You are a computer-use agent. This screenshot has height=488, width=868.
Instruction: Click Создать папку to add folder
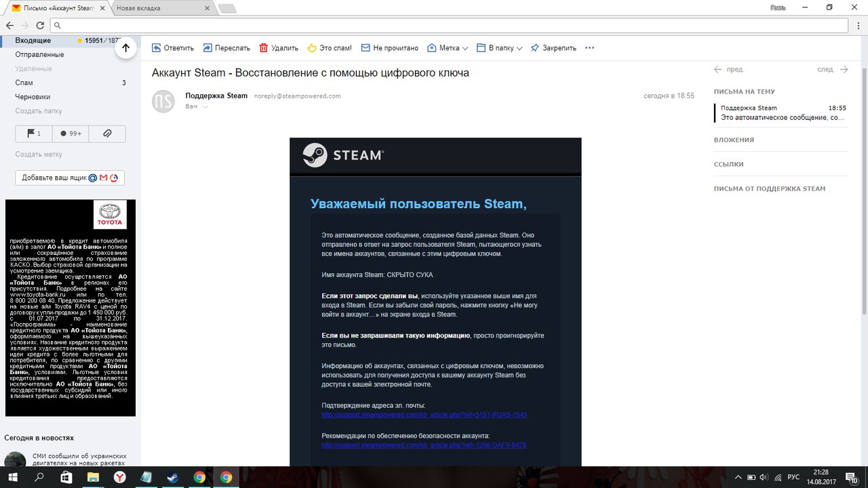[39, 111]
